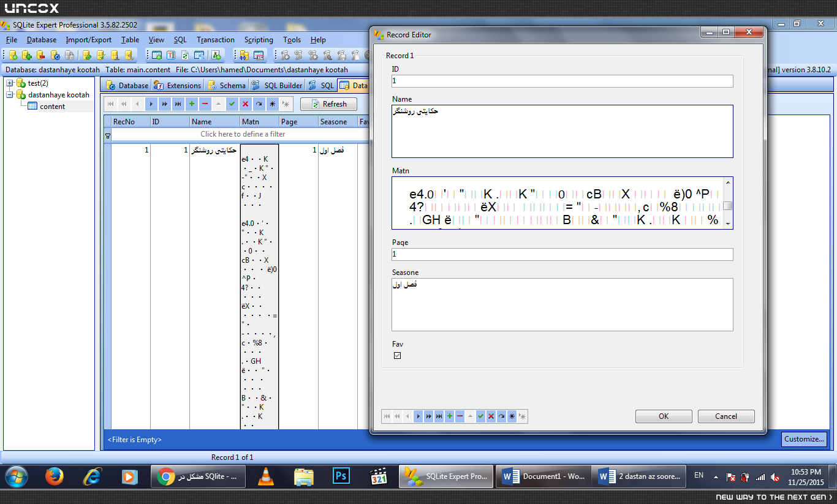Click the RecNo column header
837x504 pixels.
[131, 122]
